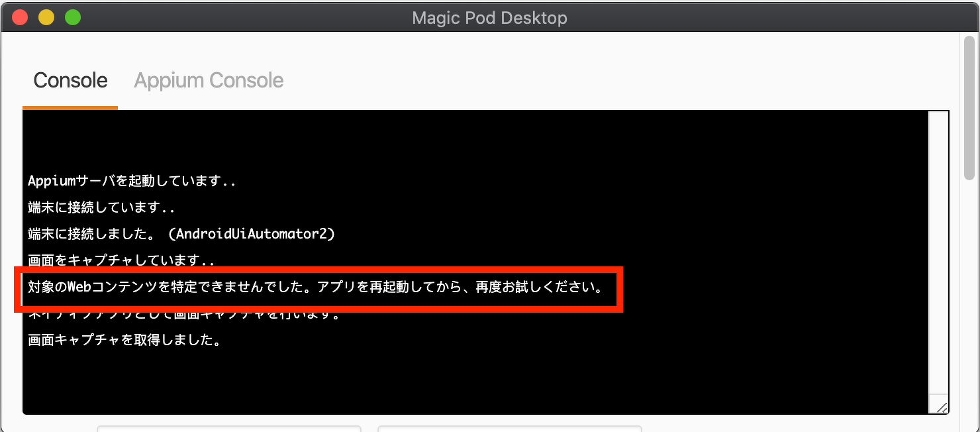Click the partially visible right button below console
The width and height of the screenshot is (980, 432).
(509, 428)
